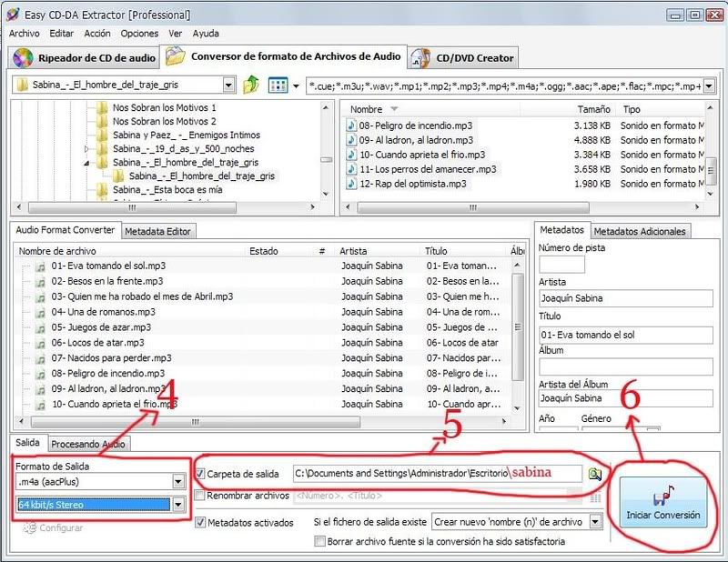Click the Easy CD-DA Extractor title bar icon
728x562 pixels.
click(13, 15)
